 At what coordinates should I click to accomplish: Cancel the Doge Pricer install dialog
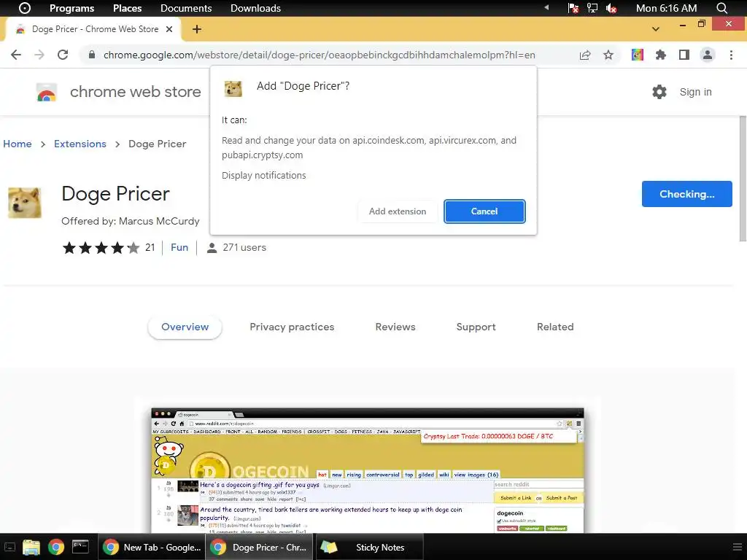(x=484, y=211)
